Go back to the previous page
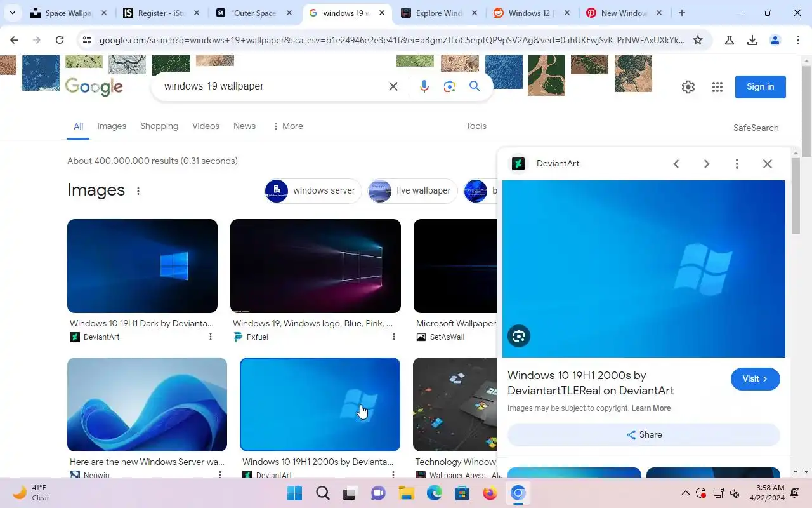812x508 pixels. [14, 40]
